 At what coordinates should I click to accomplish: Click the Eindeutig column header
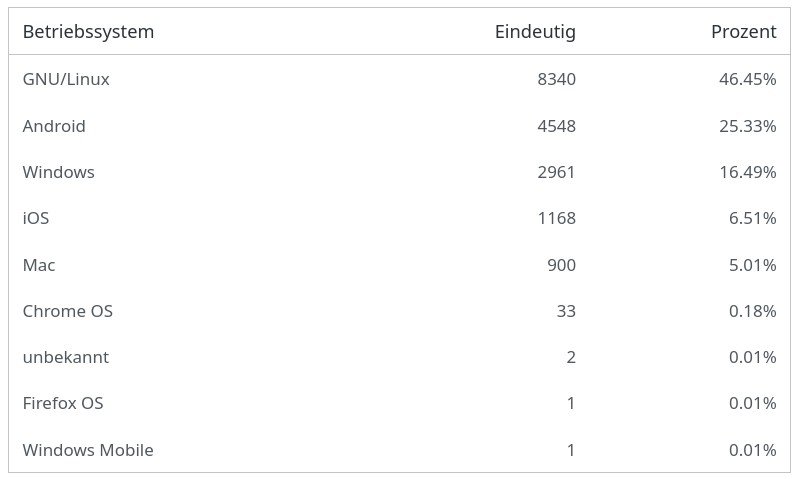[535, 32]
